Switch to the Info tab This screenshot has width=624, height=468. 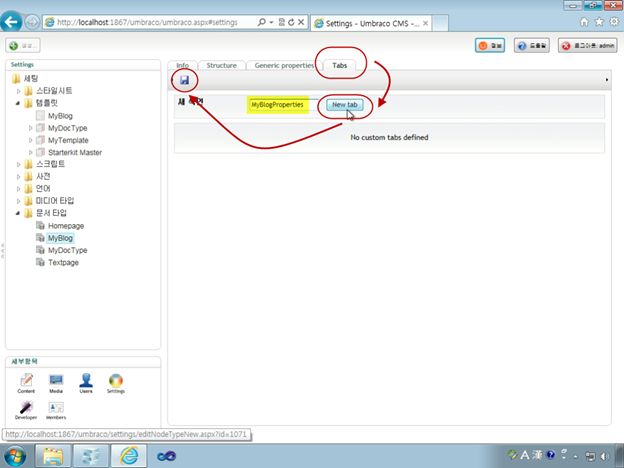(182, 65)
